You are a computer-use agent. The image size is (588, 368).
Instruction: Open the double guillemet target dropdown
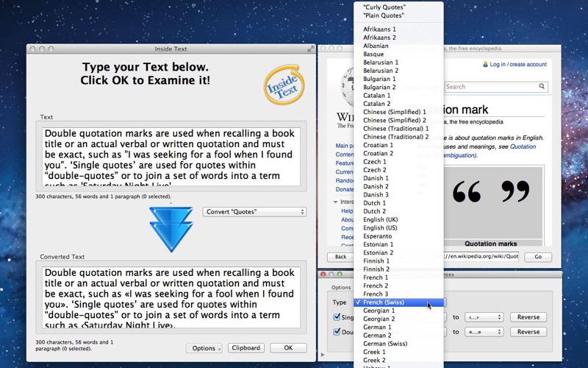click(x=484, y=332)
